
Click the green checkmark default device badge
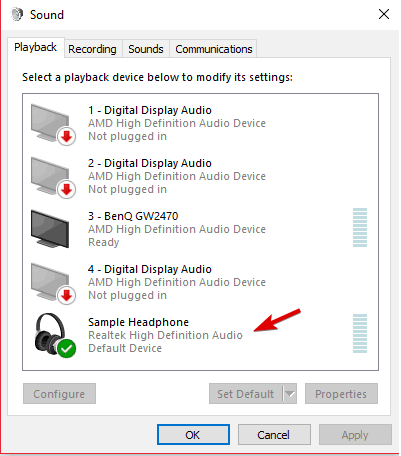67,349
